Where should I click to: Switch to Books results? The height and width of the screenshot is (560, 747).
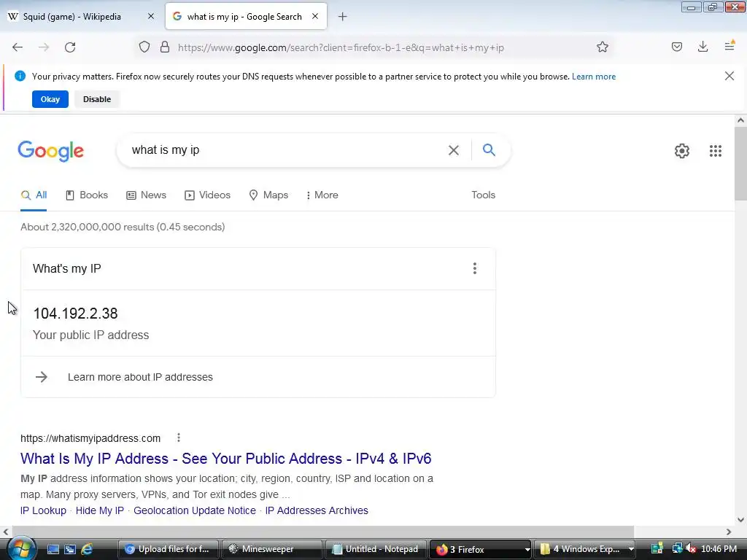(x=87, y=195)
